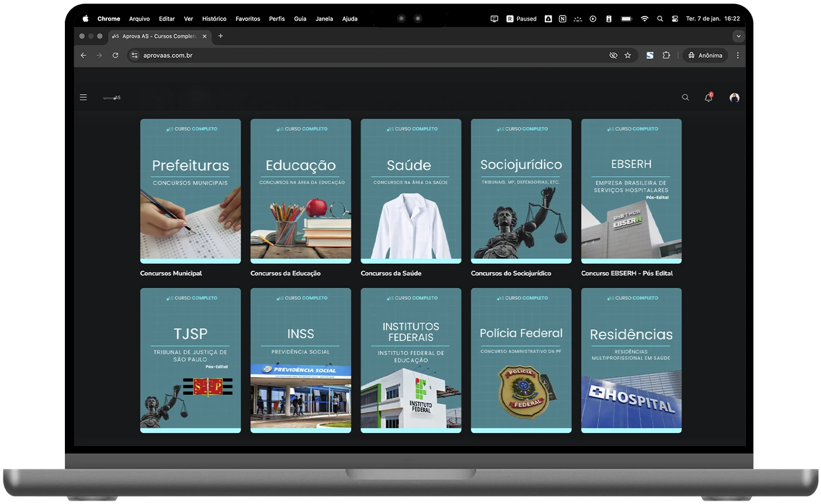Open the TJSP course card
The height and width of the screenshot is (504, 821).
(191, 360)
